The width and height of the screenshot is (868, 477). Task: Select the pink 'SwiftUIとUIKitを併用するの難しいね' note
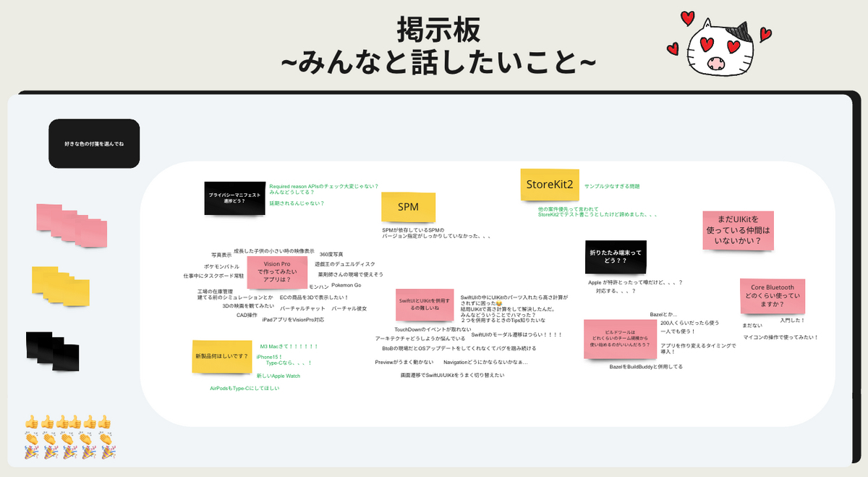pyautogui.click(x=425, y=305)
